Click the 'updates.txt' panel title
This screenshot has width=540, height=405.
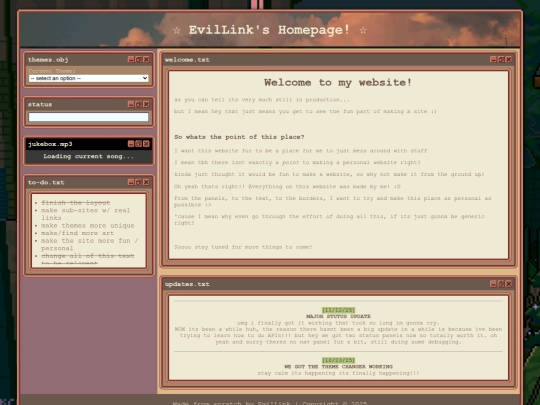click(x=187, y=284)
